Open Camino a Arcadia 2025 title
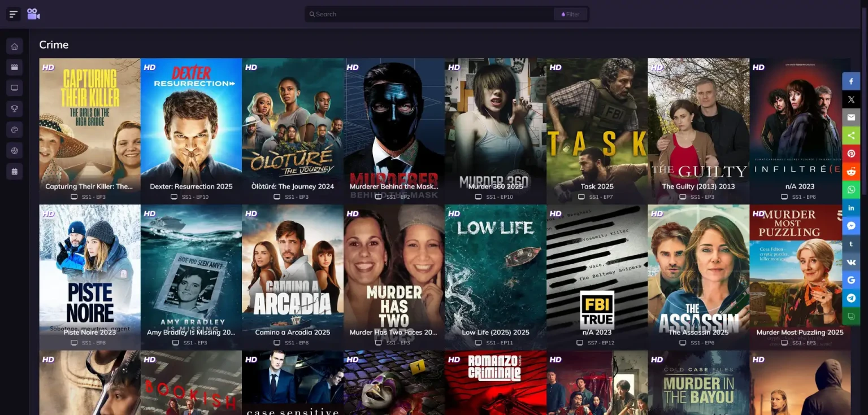 point(293,333)
